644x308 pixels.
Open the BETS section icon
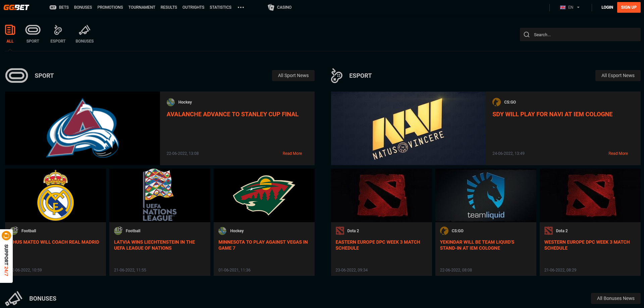click(x=53, y=7)
